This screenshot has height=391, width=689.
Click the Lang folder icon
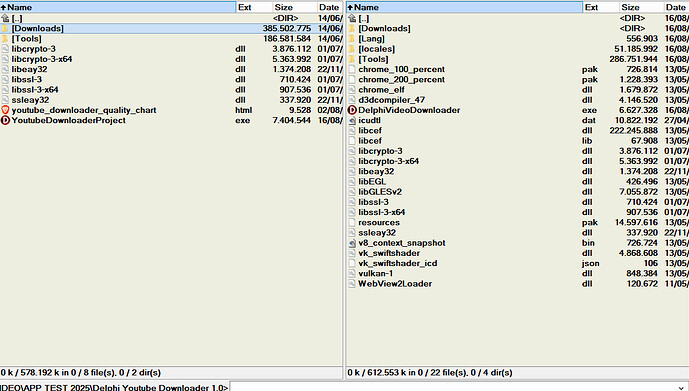[x=352, y=39]
